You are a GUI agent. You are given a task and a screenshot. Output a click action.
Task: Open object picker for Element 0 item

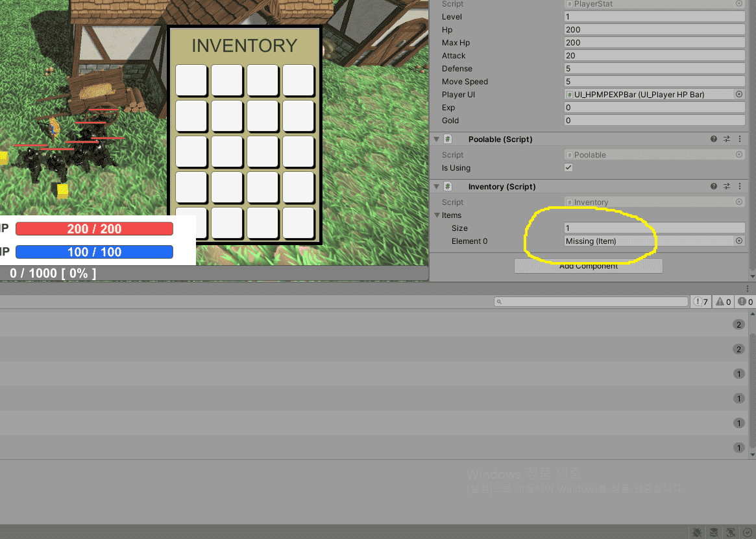739,241
